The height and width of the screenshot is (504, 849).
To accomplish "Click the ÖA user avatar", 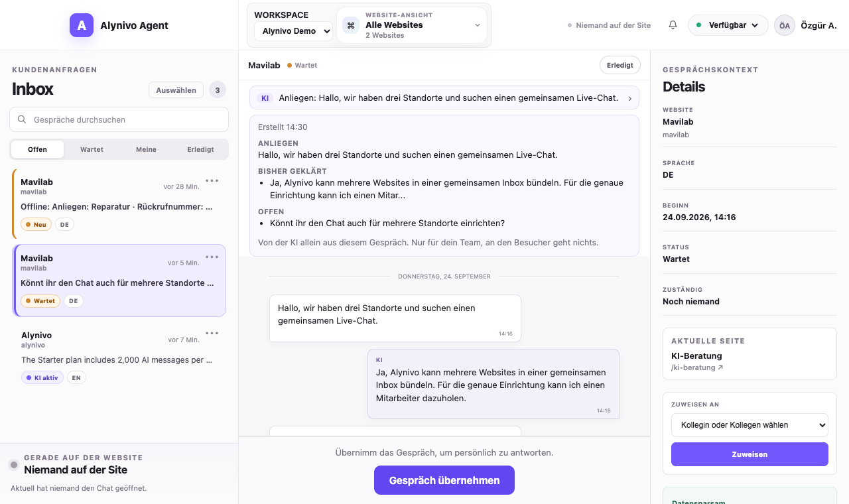I will [x=785, y=25].
